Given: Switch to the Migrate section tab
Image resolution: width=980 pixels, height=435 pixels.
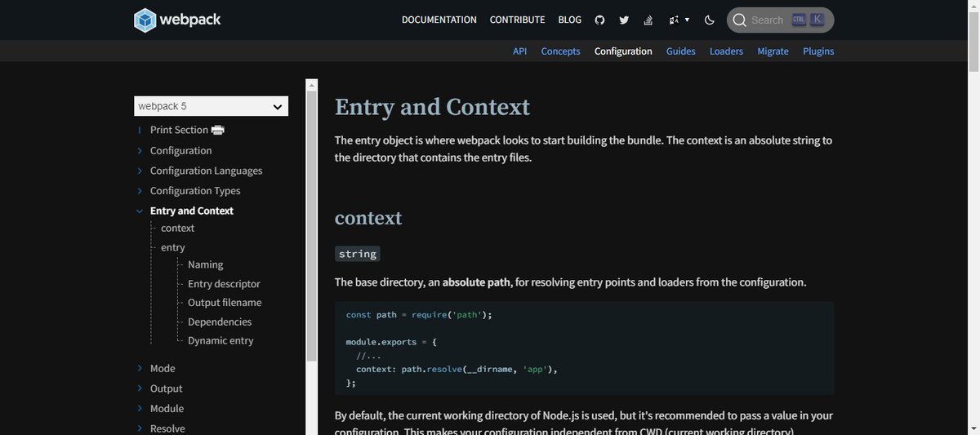Looking at the screenshot, I should (773, 51).
